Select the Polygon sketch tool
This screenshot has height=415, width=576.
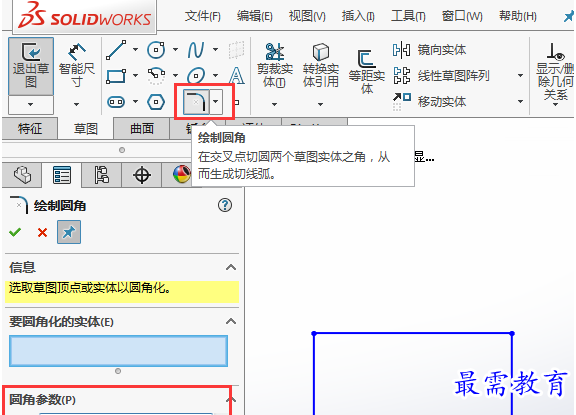click(156, 102)
